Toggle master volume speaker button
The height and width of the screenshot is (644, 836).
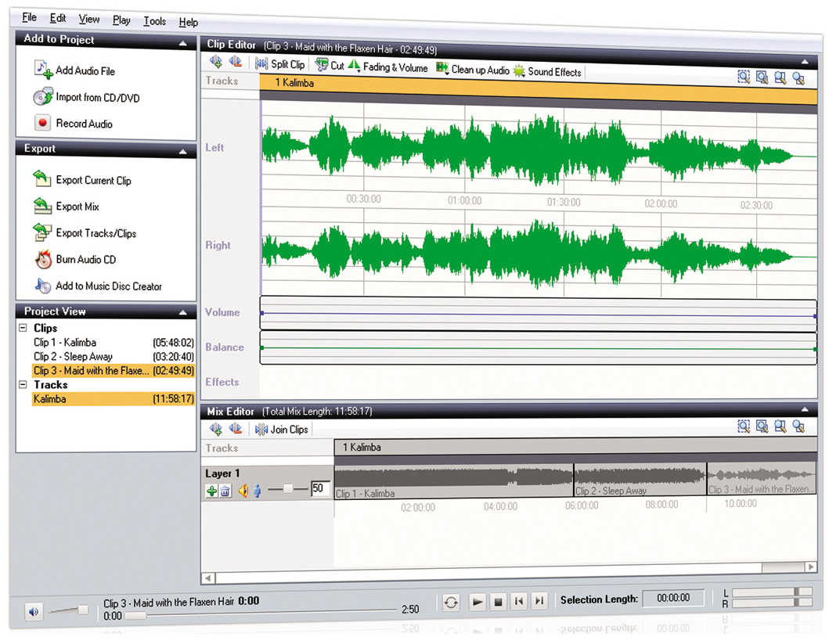33,612
